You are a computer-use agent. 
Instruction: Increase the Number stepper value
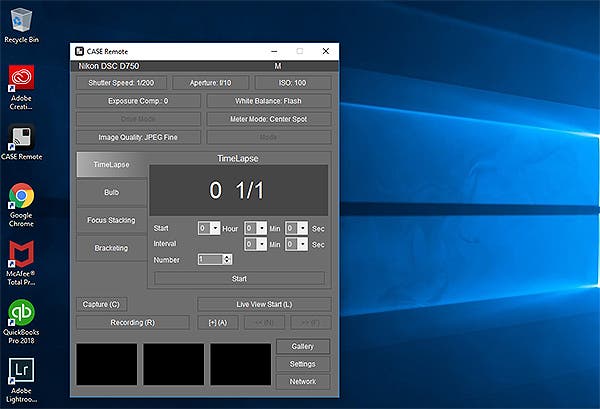click(227, 257)
